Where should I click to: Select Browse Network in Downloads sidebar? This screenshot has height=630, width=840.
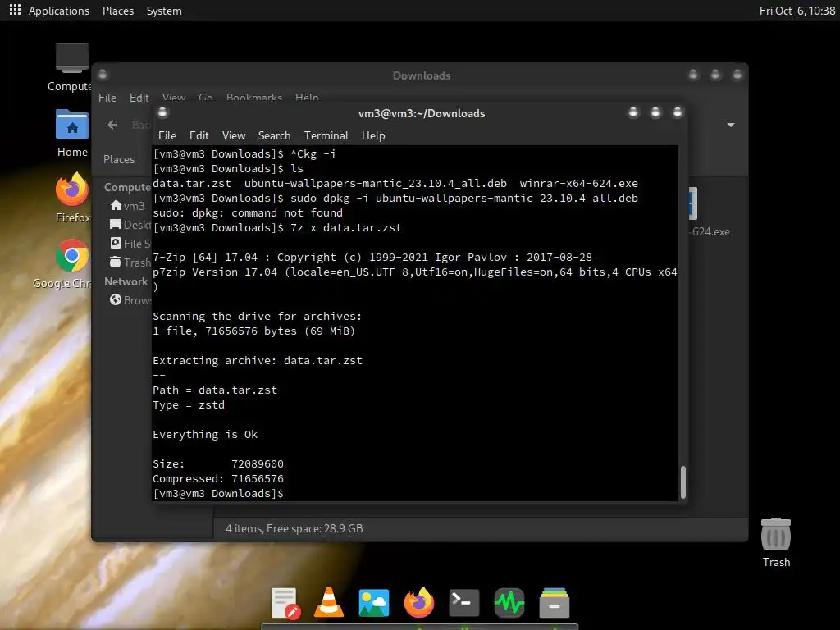pyautogui.click(x=130, y=300)
